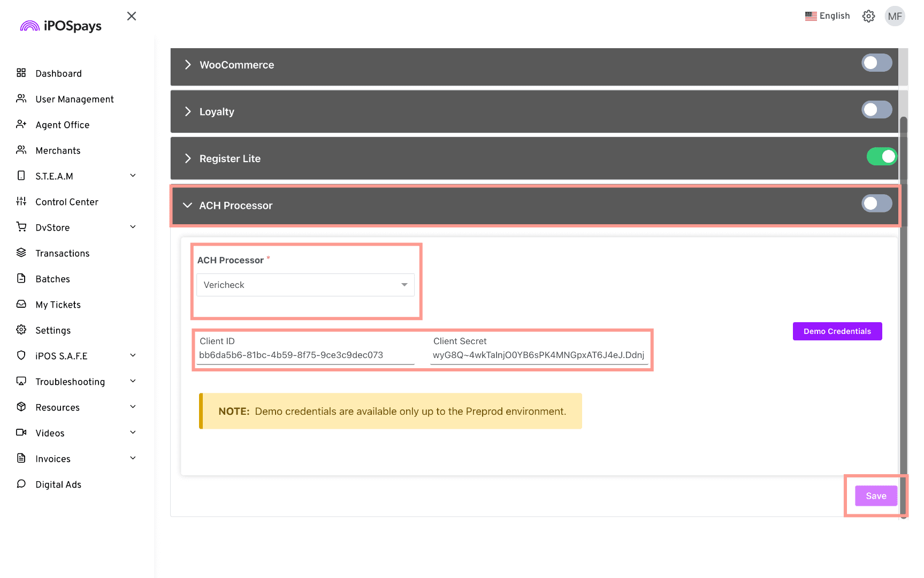Screen dimensions: 924x578
Task: Expand the S.T.E.A.M submenu arrow
Action: point(133,176)
